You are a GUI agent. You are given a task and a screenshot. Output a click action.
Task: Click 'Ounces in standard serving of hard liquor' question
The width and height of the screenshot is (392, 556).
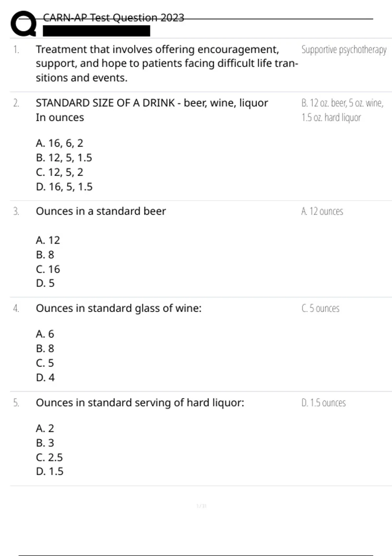click(x=140, y=403)
